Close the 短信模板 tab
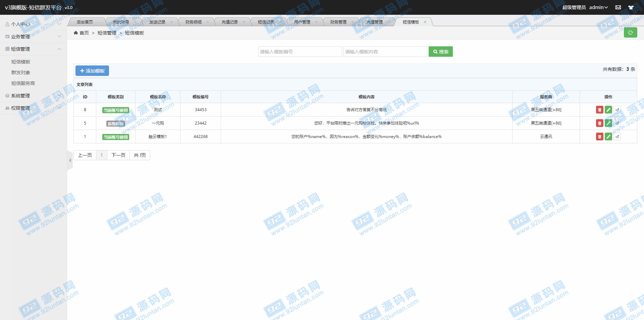The width and height of the screenshot is (644, 320). [x=425, y=22]
